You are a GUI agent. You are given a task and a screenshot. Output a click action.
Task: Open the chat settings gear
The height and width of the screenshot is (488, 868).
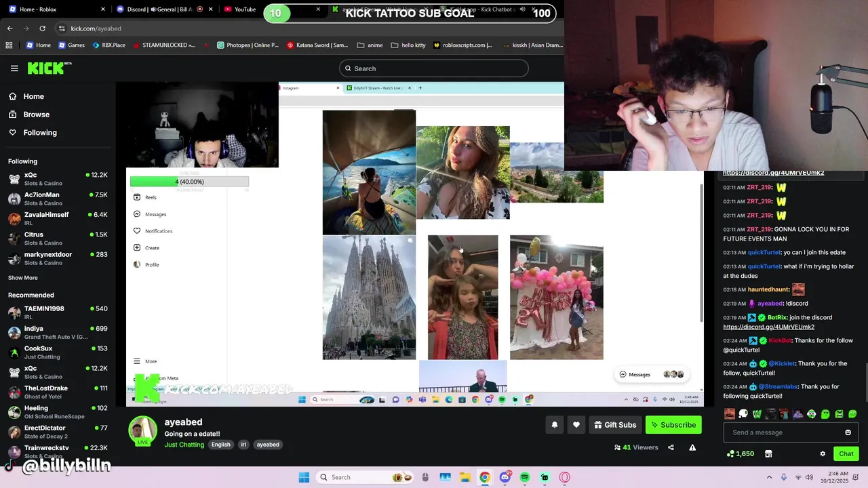point(823,454)
